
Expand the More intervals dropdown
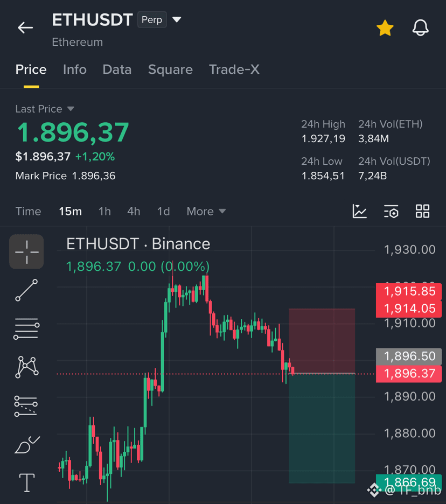tap(206, 212)
